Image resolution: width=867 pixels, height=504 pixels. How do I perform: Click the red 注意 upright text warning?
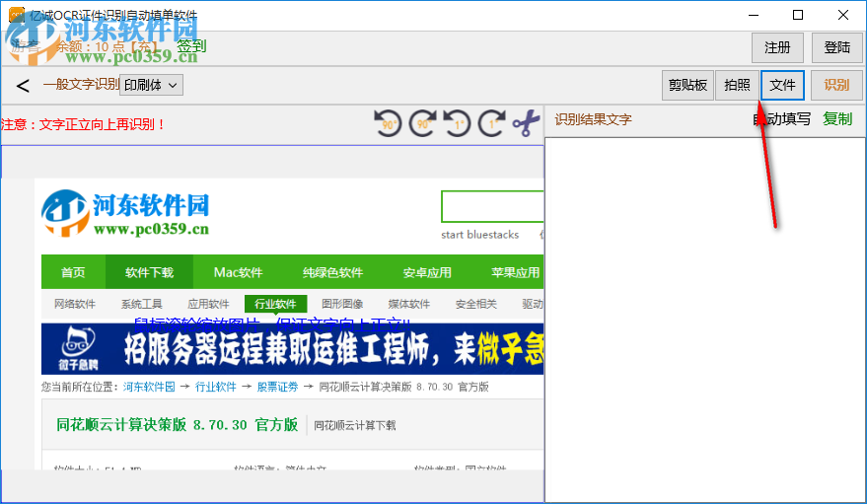83,124
